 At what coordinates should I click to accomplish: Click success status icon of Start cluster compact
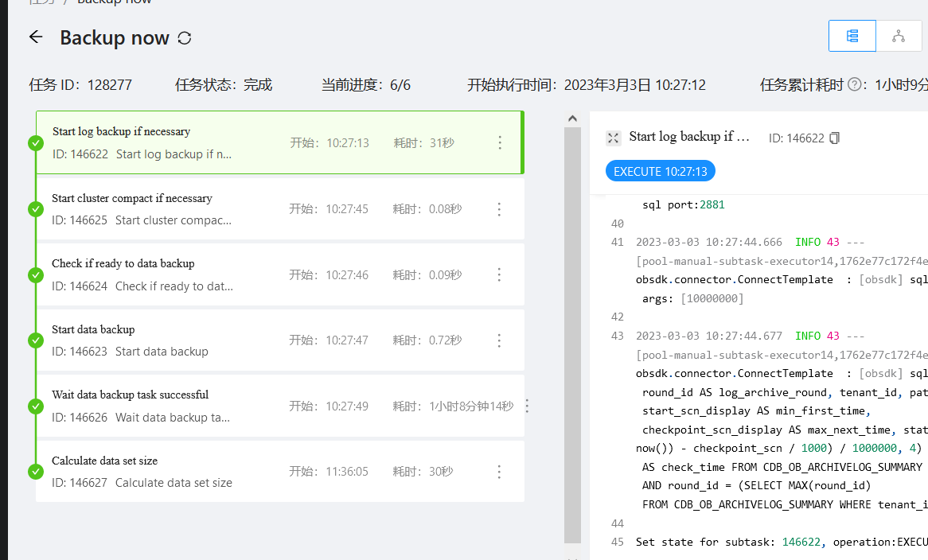click(36, 208)
